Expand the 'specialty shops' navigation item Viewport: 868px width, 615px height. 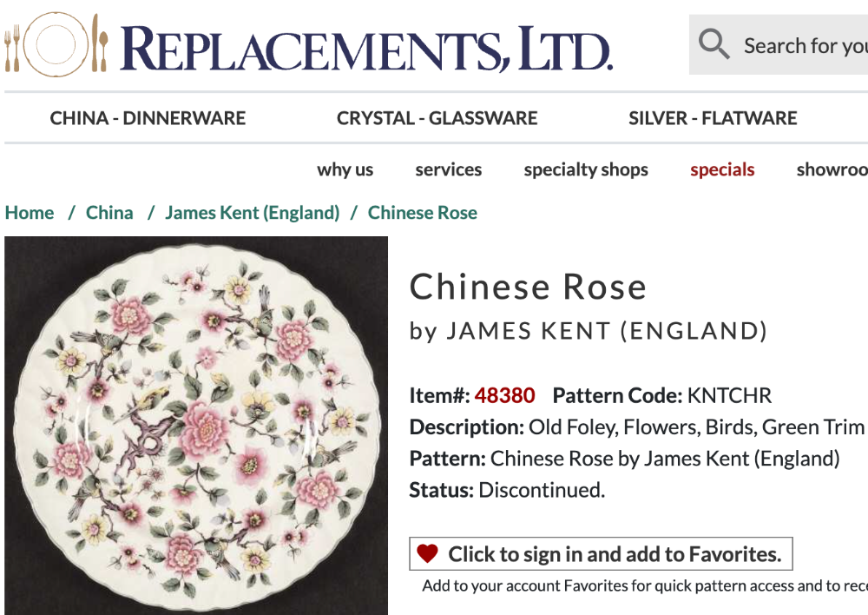pos(586,170)
